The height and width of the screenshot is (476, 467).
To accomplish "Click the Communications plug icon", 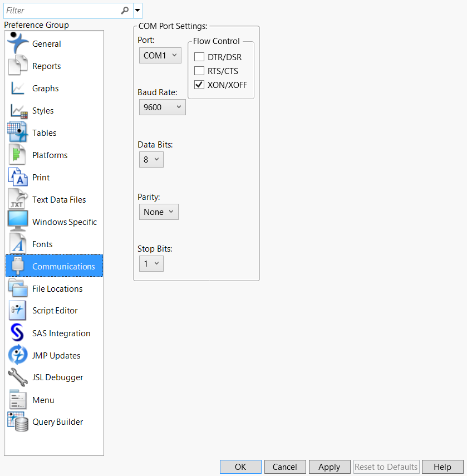I will click(x=18, y=266).
